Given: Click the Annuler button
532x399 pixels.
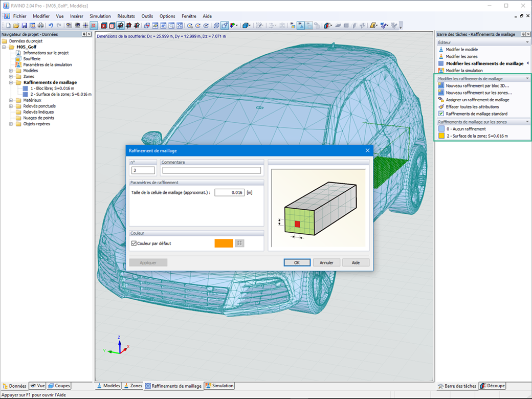Looking at the screenshot, I should [326, 262].
